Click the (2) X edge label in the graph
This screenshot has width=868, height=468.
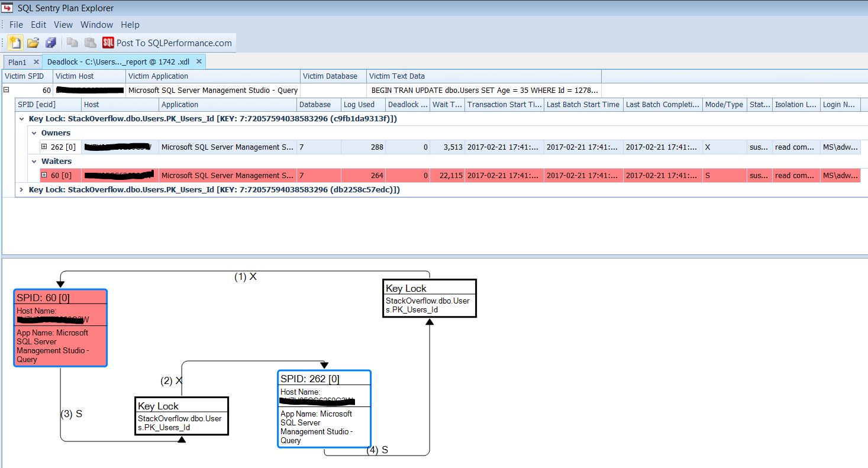(x=172, y=380)
